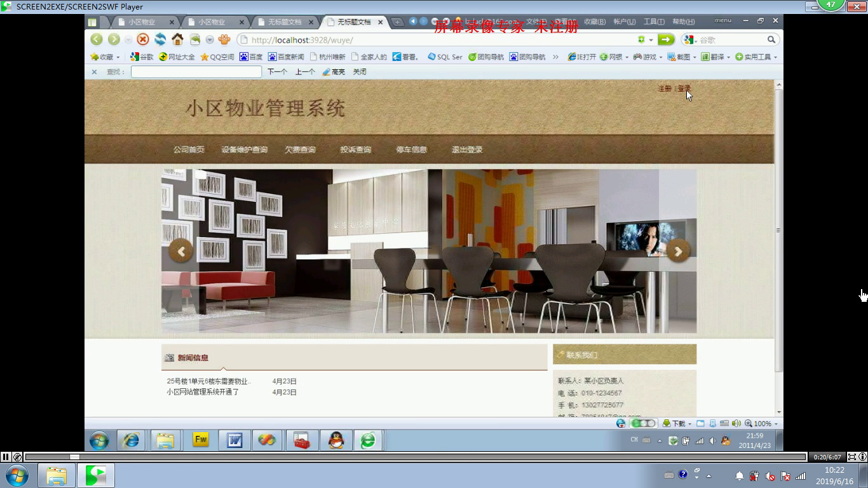Click the green Go arrow beside address bar

coord(665,39)
